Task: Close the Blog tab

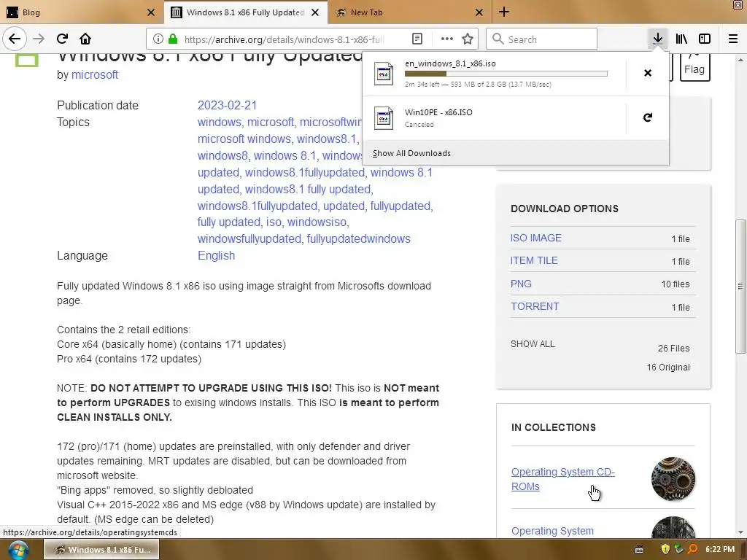Action: tap(151, 12)
